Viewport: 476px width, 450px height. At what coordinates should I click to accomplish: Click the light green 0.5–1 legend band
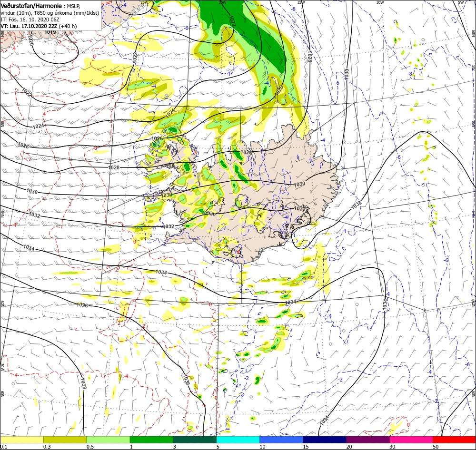coord(108,440)
